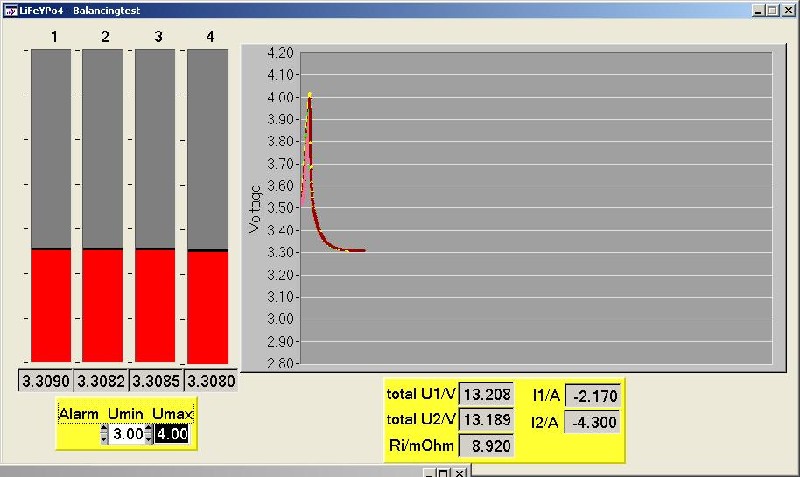Screen dimensions: 800x477
Task: Click the 3.3090 cell voltage readout
Action: pos(50,381)
